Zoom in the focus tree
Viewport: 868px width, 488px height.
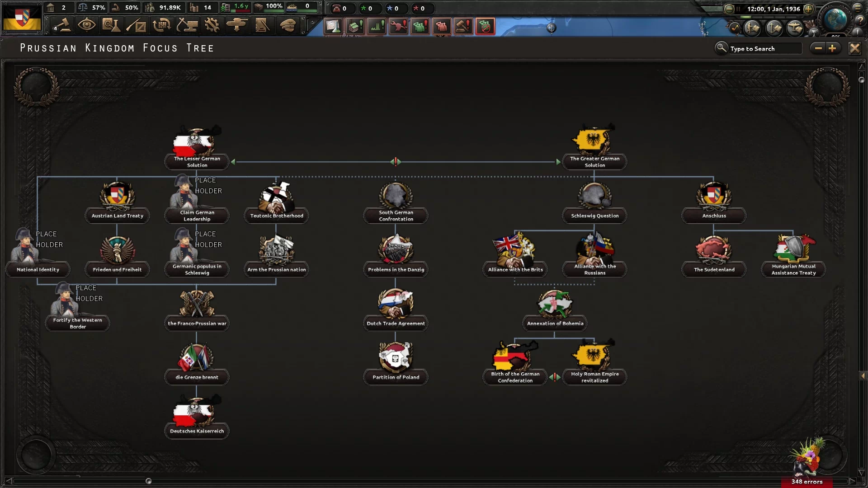tap(832, 48)
